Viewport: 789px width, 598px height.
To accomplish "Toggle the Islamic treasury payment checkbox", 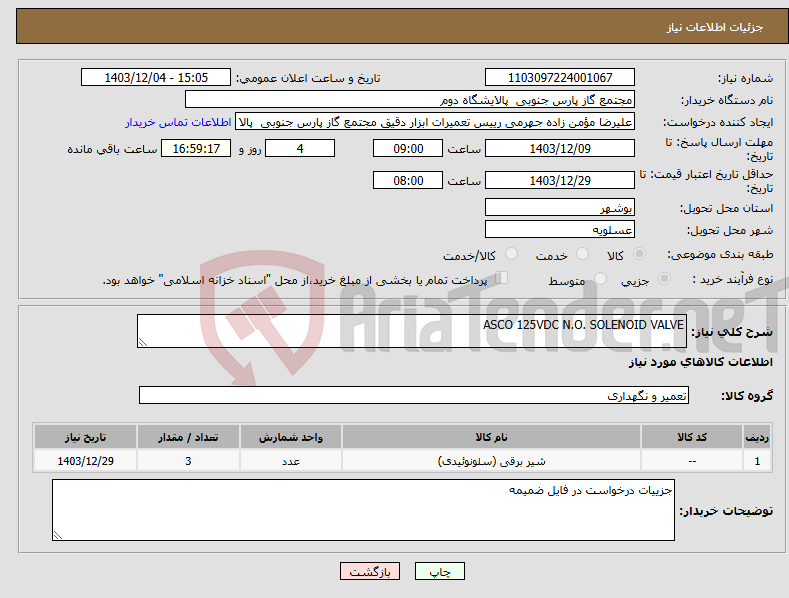I will (502, 278).
